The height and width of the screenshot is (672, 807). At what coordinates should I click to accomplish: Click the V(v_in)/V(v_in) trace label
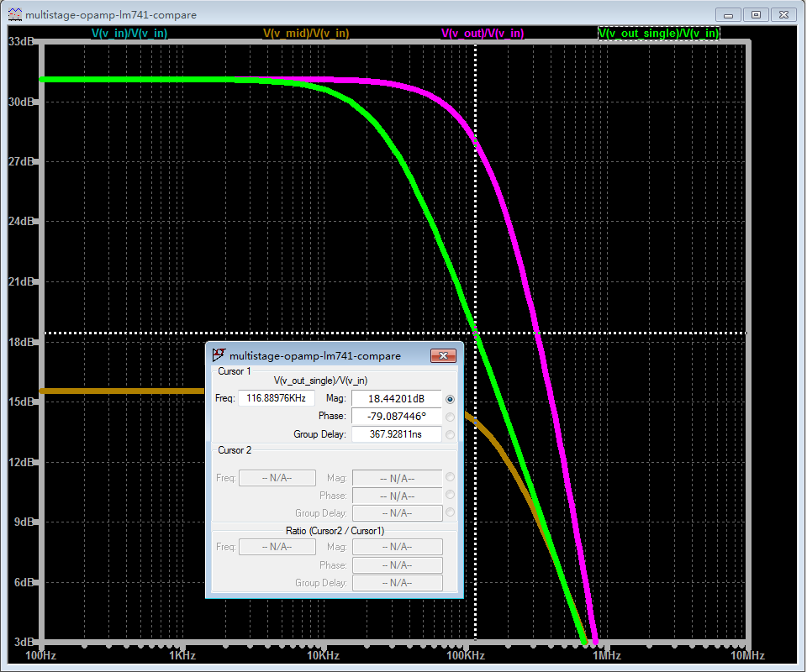pos(129,34)
